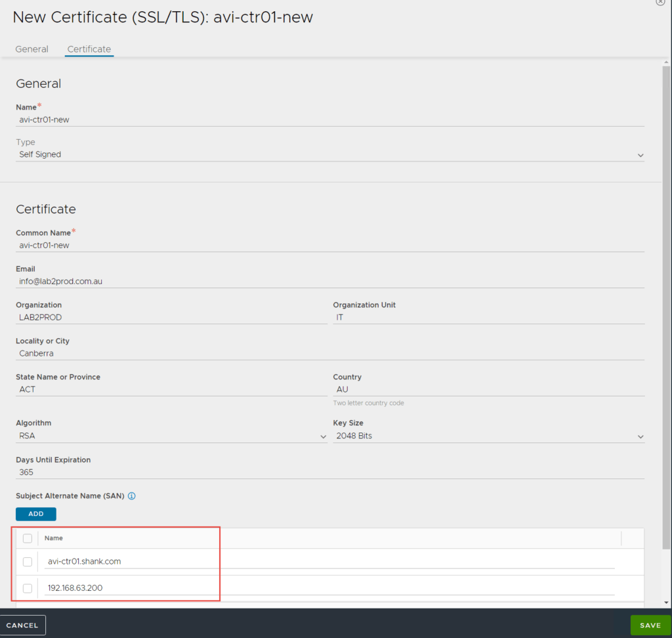This screenshot has width=672, height=638.
Task: Click the SAN entry 192.168.63.200 field
Action: (329, 588)
